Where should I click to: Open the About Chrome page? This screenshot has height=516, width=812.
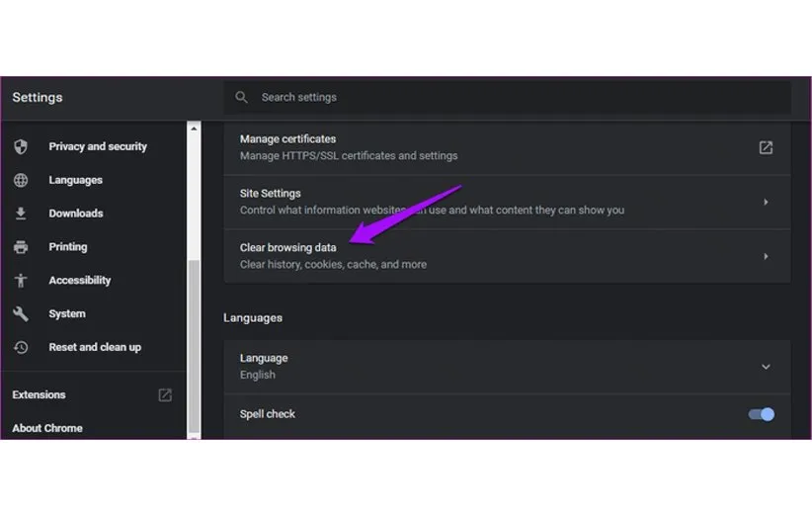47,428
